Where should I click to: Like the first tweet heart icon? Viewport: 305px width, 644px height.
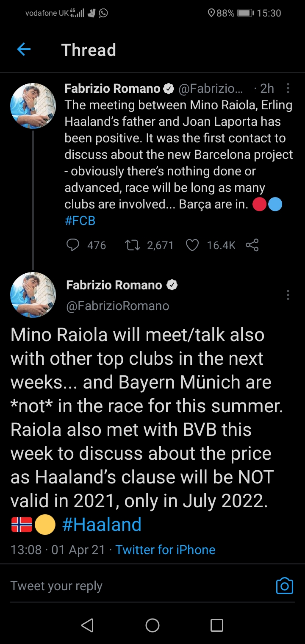coord(192,245)
